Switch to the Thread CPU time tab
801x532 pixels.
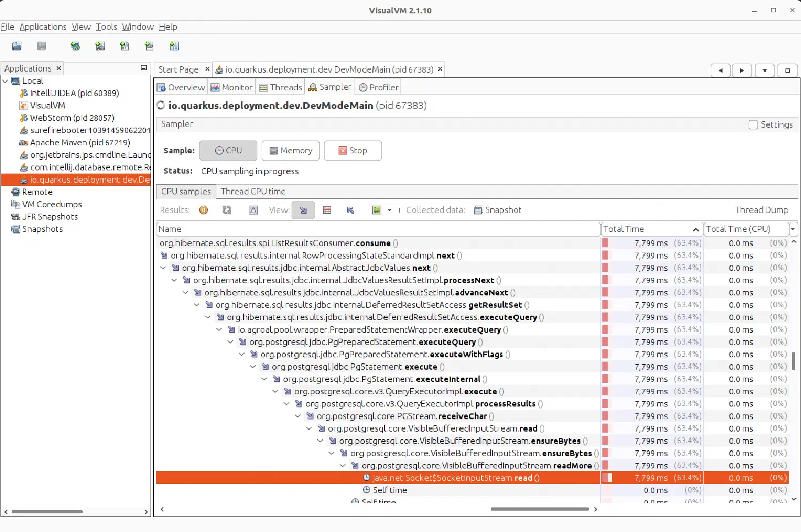coord(253,191)
